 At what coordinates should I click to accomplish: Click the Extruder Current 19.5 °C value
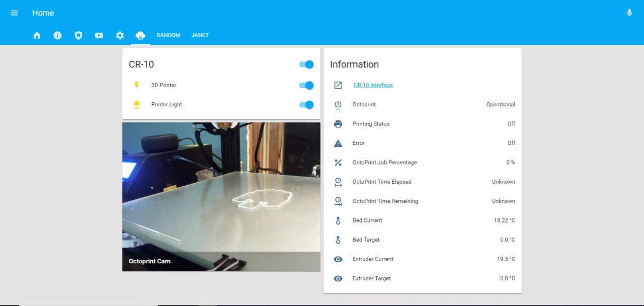(x=506, y=259)
